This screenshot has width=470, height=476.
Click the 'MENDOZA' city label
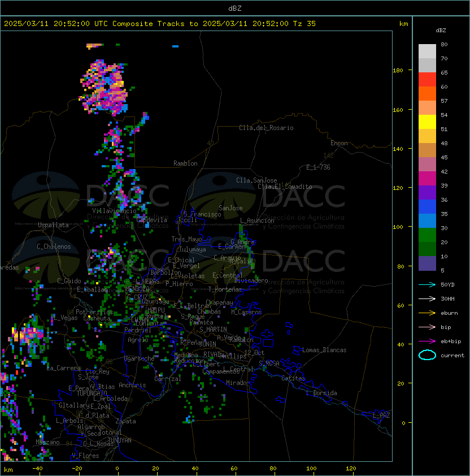(137, 289)
